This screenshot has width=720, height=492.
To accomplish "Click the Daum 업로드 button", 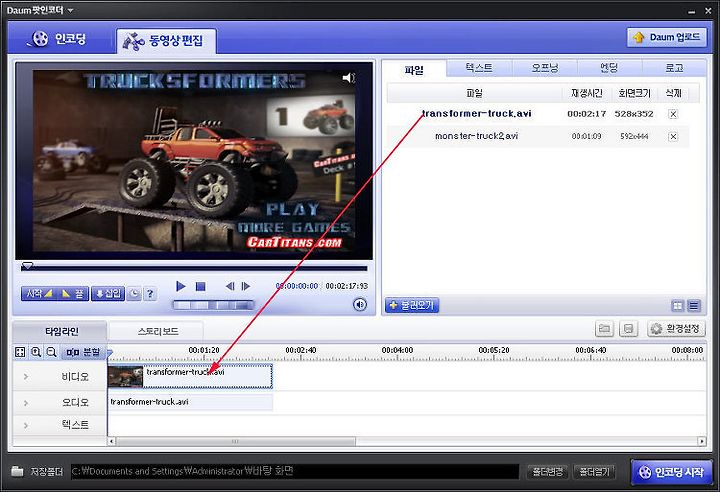I will tap(667, 37).
